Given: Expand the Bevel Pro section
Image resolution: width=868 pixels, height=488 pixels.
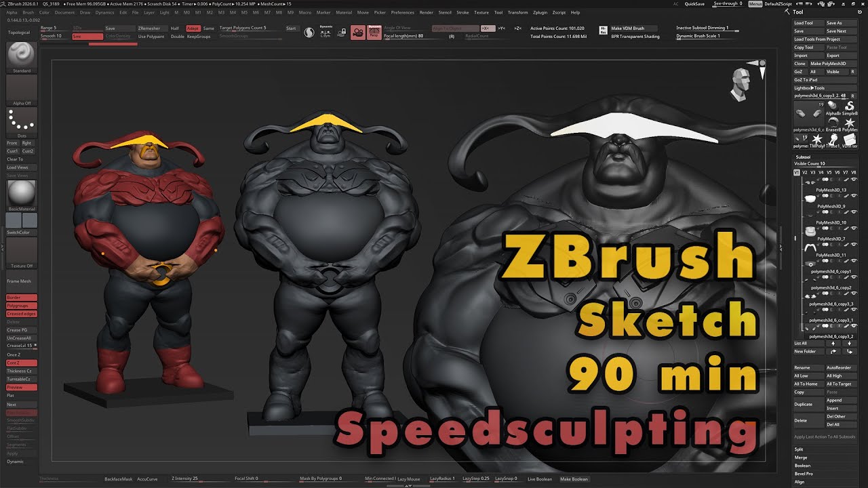Looking at the screenshot, I should (804, 474).
